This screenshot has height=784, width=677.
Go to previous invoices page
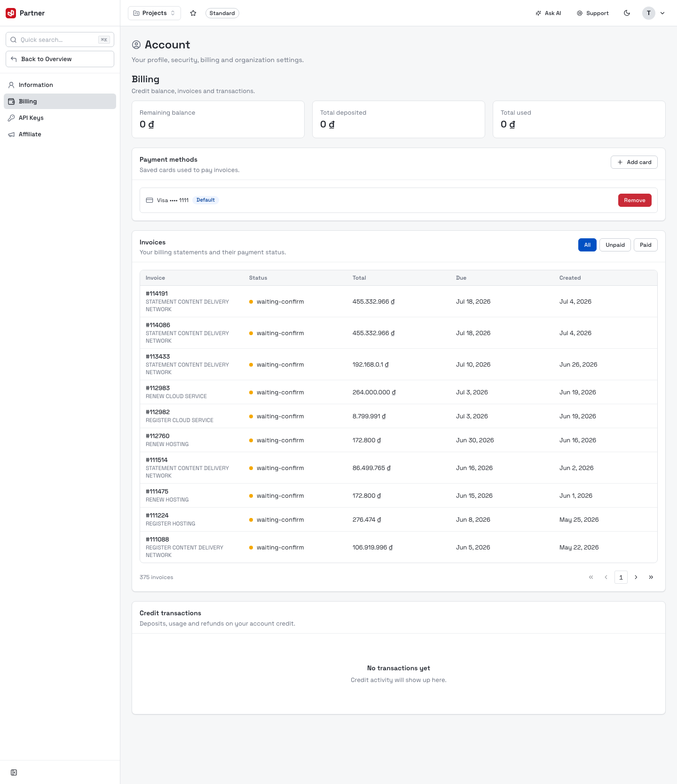[606, 577]
